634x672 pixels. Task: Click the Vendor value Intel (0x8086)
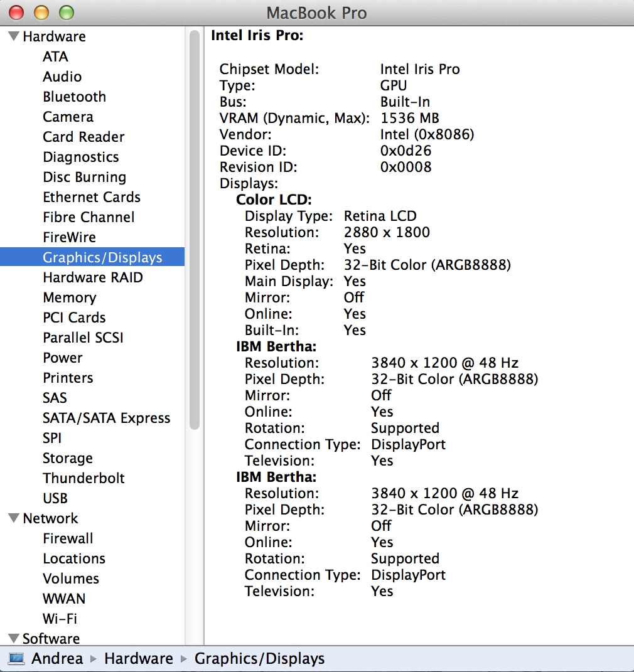point(427,134)
